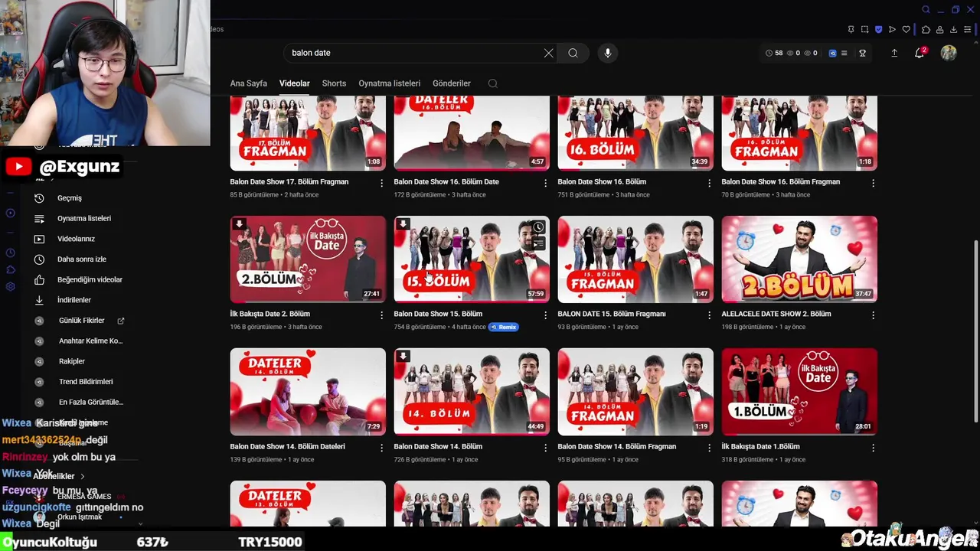This screenshot has height=551, width=980.
Task: Switch to the Shorts tab
Action: point(334,83)
